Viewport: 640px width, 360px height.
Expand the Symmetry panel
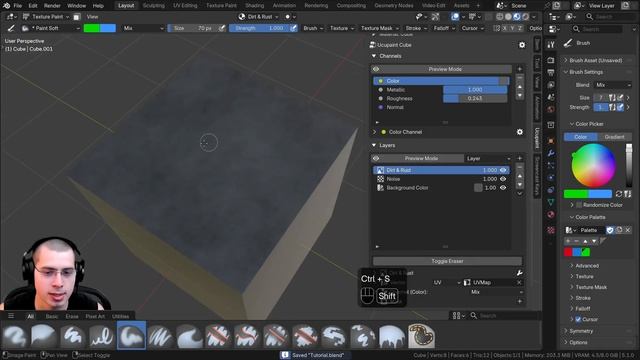click(580, 331)
